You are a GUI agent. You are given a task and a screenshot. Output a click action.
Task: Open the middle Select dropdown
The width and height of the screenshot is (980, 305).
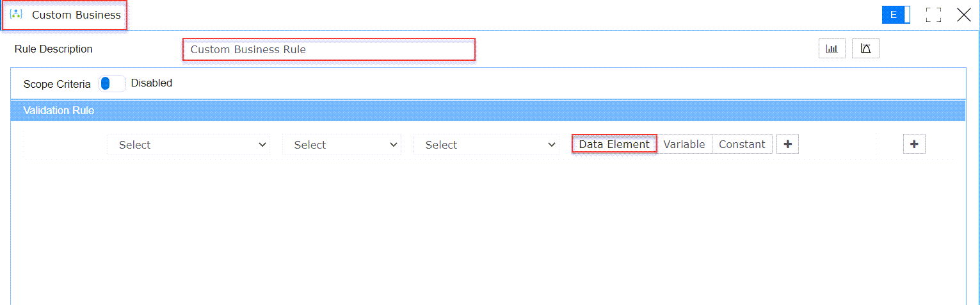click(342, 145)
